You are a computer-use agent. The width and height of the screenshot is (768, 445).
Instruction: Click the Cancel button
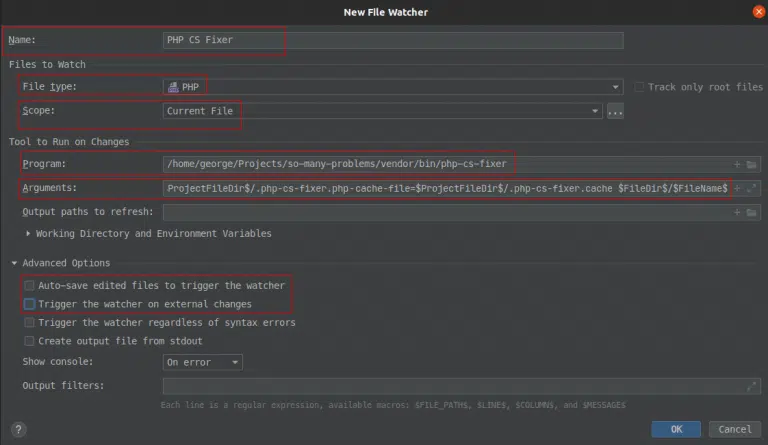click(735, 429)
